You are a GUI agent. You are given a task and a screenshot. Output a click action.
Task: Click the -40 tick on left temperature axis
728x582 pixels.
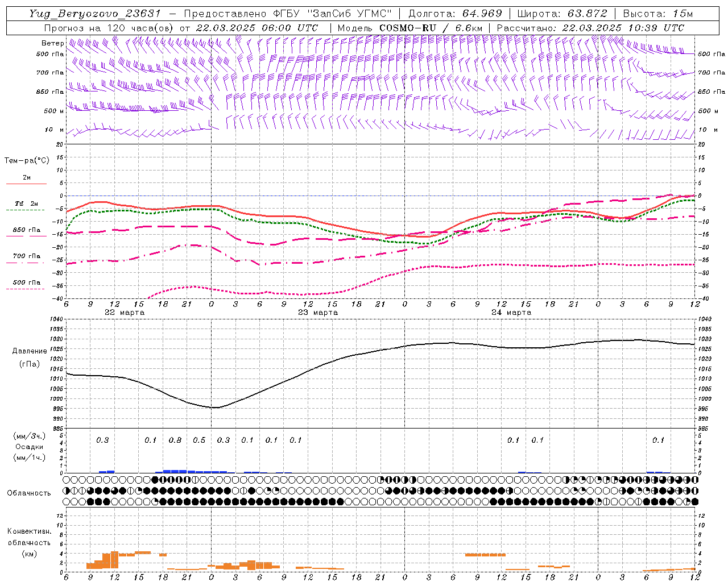(58, 299)
